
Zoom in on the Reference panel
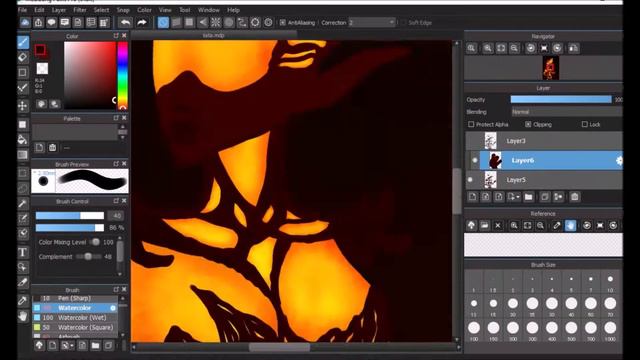pyautogui.click(x=514, y=225)
